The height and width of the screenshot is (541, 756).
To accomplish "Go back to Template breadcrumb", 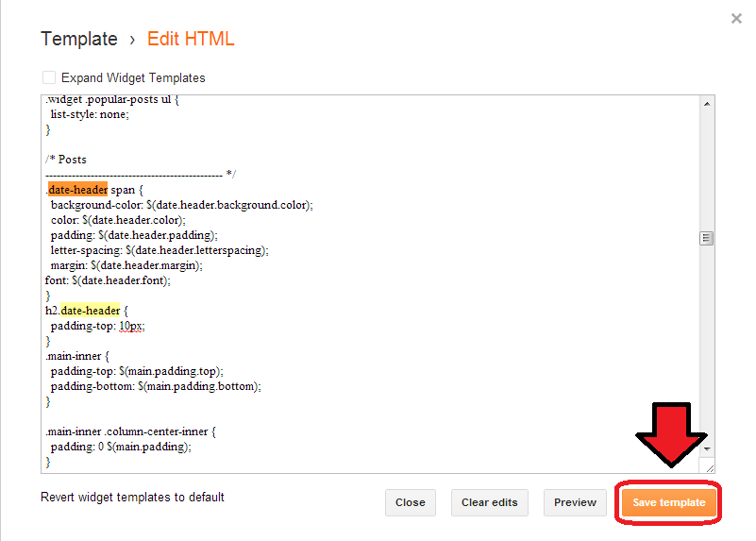I will [79, 39].
